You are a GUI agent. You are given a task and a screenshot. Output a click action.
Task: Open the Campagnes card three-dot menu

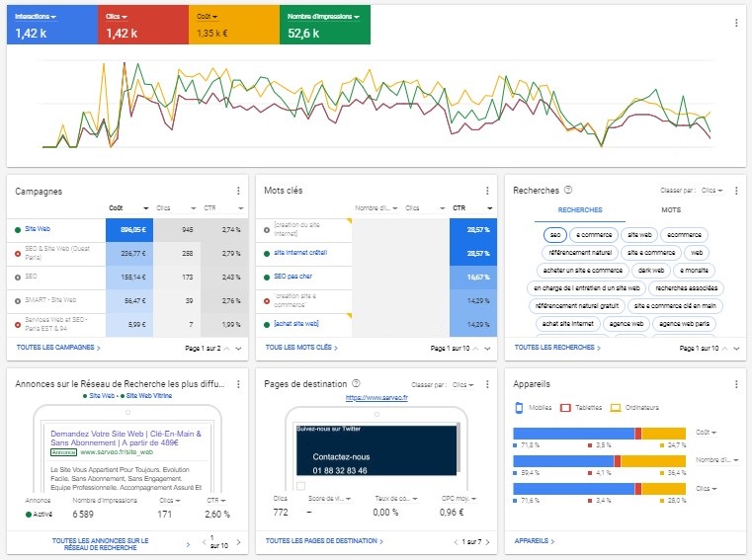pos(238,191)
